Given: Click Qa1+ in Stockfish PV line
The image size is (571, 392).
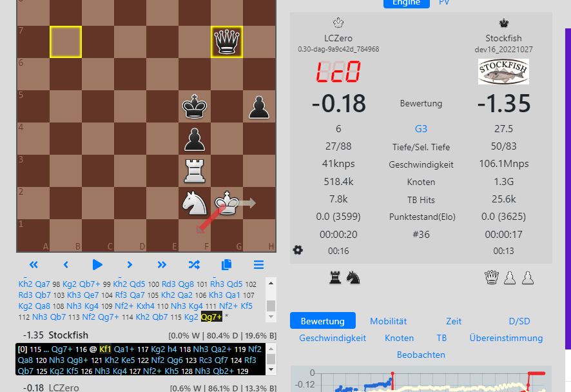Looking at the screenshot, I should tap(124, 349).
